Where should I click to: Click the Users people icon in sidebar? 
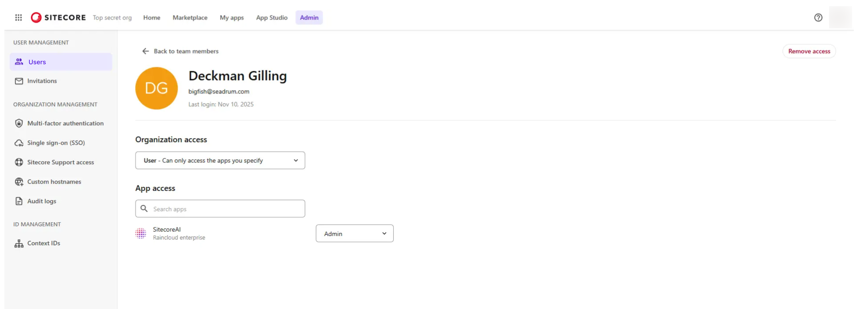point(19,62)
